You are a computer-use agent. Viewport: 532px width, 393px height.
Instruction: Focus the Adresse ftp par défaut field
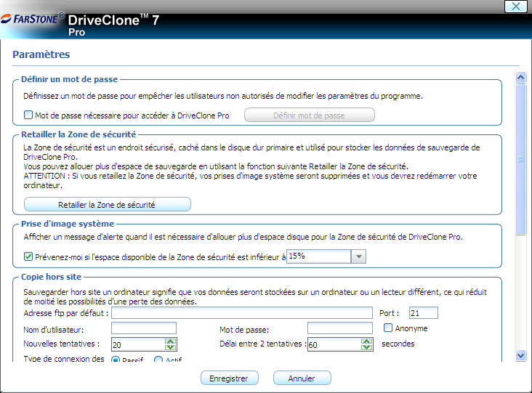click(242, 312)
